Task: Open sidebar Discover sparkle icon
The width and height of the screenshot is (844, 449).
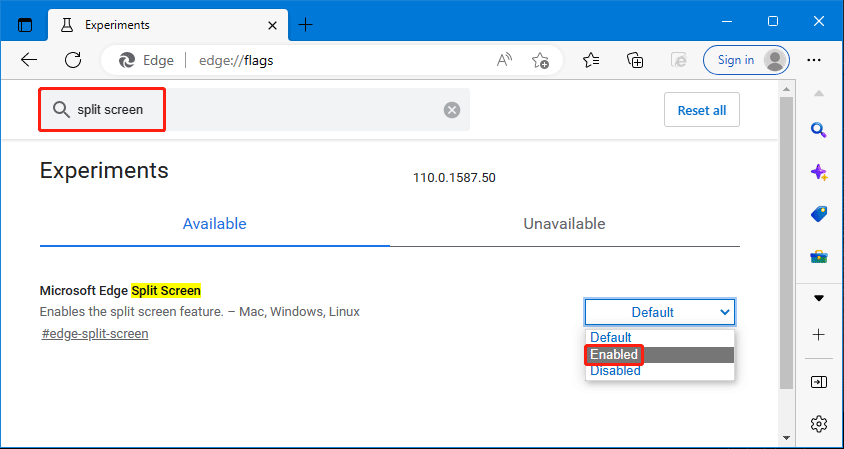Action: pos(819,172)
